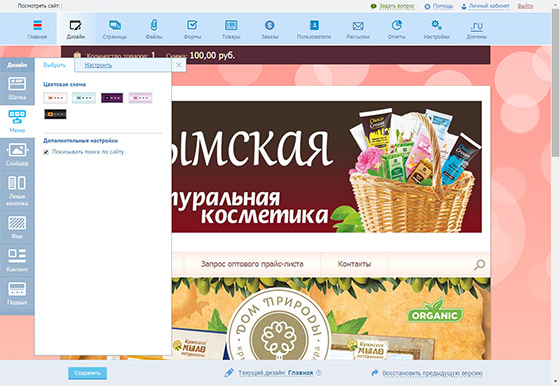
Task: Choose the light mint color scheme swatch
Action: 84,98
